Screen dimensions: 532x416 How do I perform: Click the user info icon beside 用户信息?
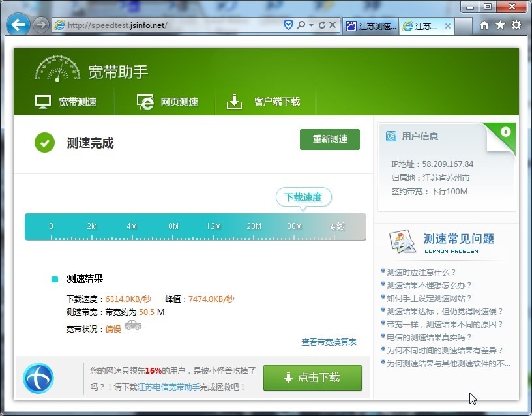[391, 136]
